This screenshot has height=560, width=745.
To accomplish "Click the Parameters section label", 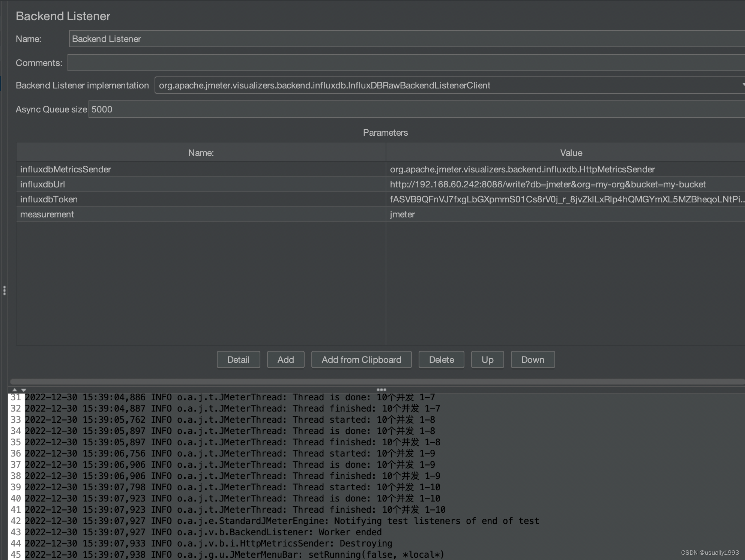I will (385, 132).
